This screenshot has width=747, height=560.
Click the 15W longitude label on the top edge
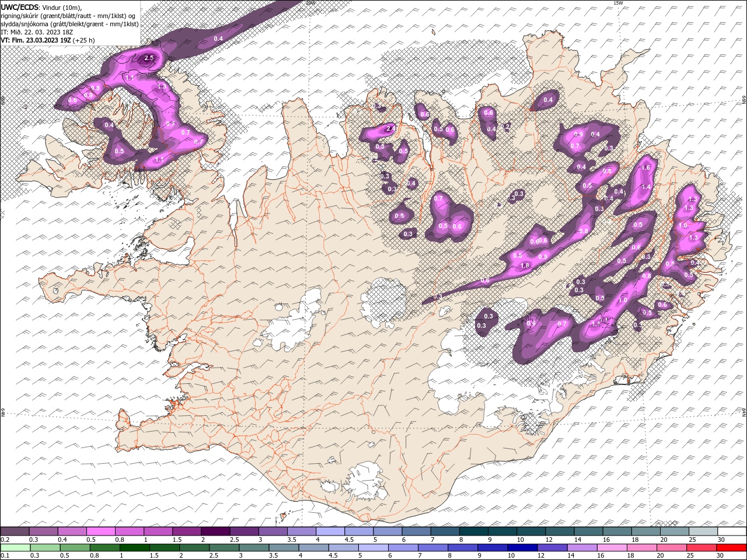pos(618,3)
